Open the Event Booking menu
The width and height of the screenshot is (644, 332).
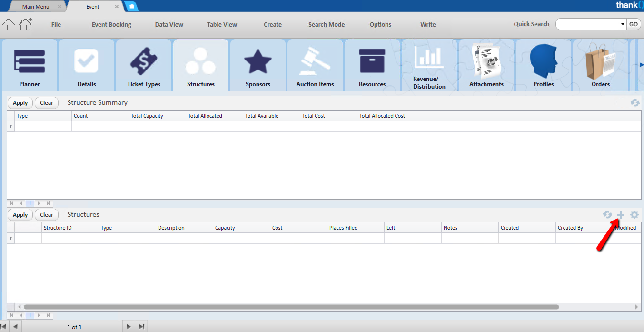(111, 24)
